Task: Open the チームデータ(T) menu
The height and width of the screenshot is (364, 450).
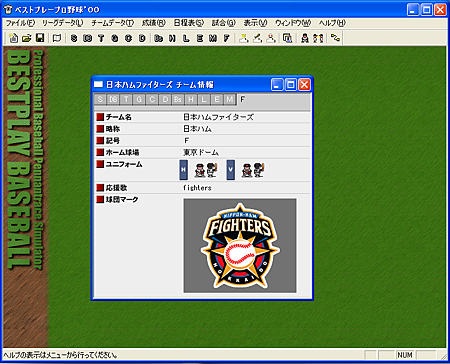Action: coord(113,23)
